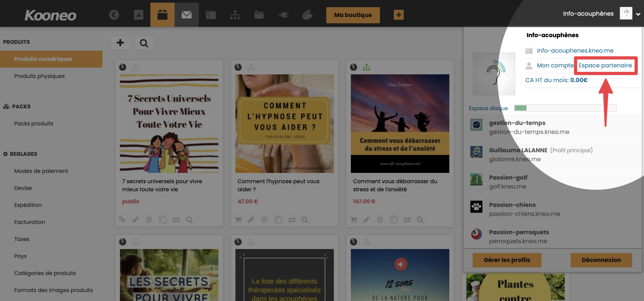Collapse the profile menu chevron

click(638, 14)
